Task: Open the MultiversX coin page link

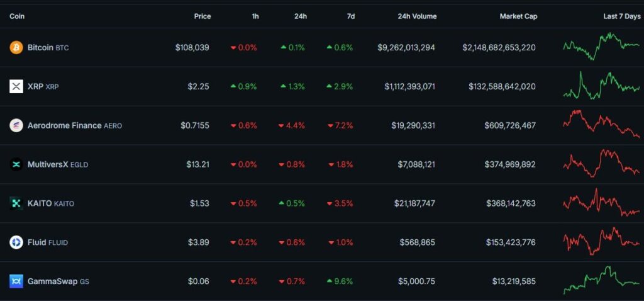Action: tap(48, 164)
